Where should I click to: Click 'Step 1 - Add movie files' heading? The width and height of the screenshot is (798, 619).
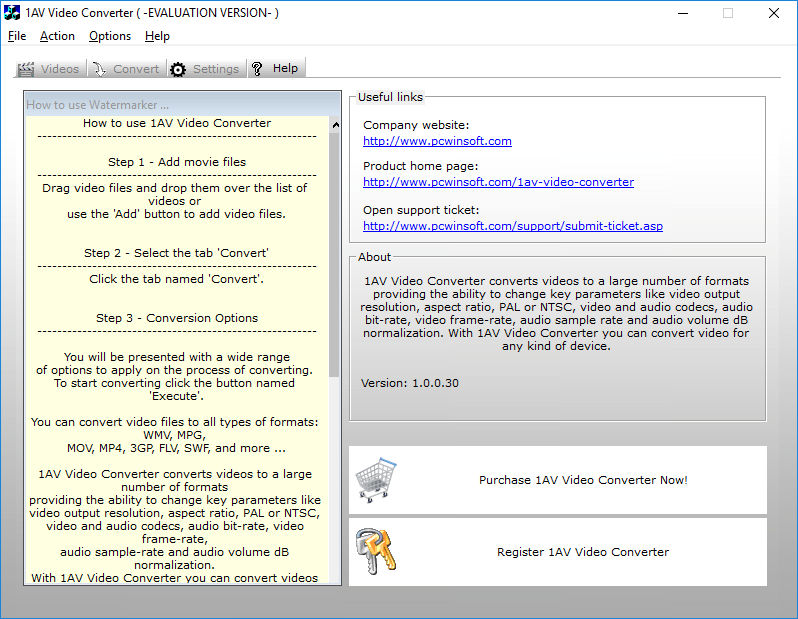pyautogui.click(x=177, y=162)
